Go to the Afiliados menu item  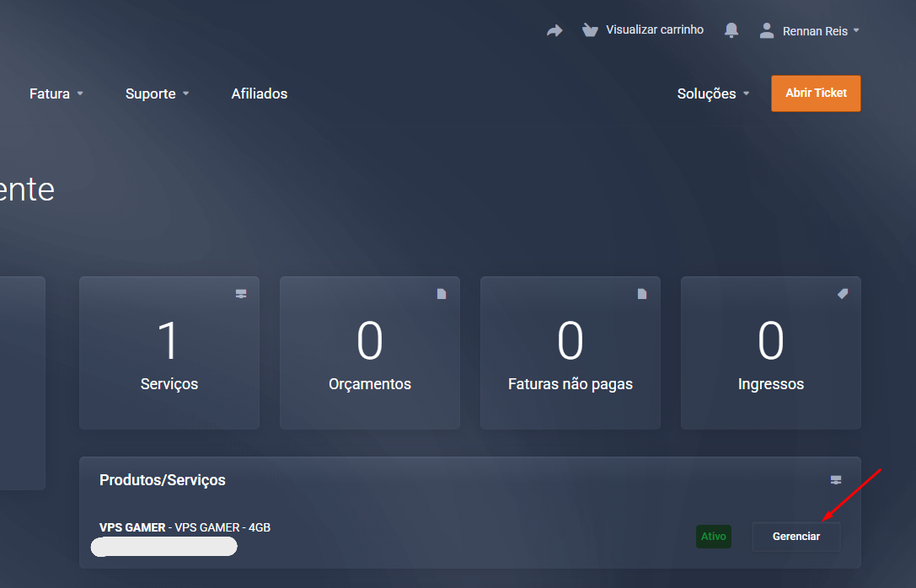click(260, 94)
